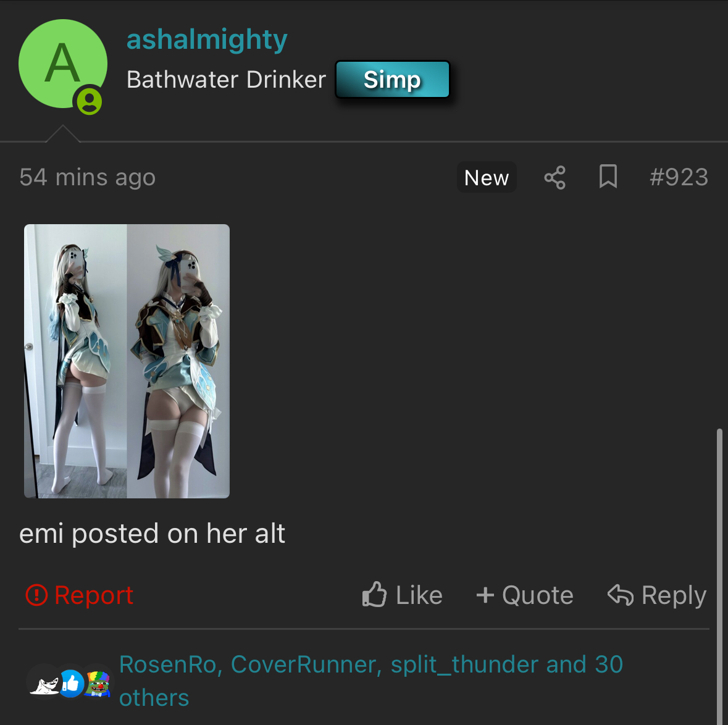Click the clown frog reaction emoji
This screenshot has height=725, width=728.
[98, 684]
